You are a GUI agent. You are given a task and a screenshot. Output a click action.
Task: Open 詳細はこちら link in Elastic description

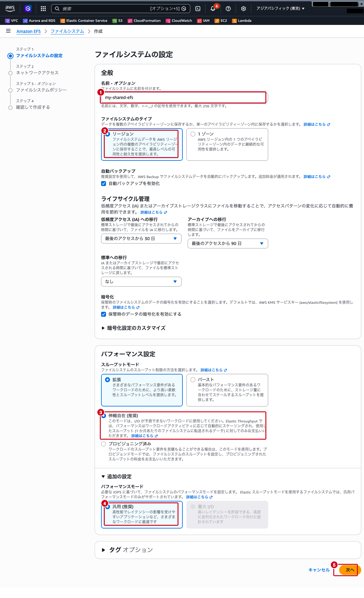tap(144, 436)
